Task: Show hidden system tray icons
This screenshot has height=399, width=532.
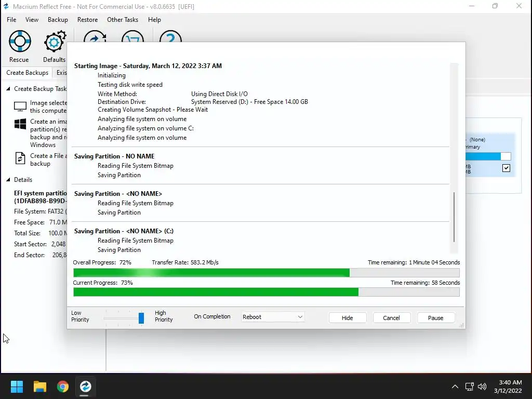Action: click(455, 387)
